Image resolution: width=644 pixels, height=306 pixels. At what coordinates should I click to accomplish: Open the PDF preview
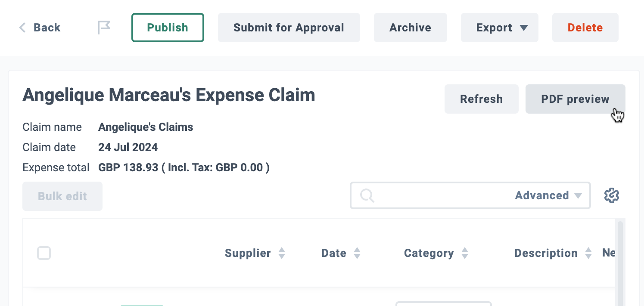576,99
